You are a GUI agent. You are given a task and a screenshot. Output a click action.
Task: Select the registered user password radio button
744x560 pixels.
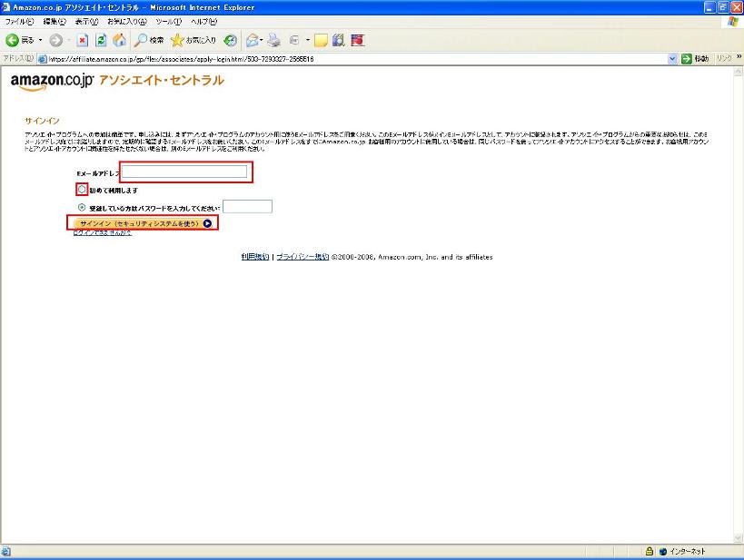82,207
